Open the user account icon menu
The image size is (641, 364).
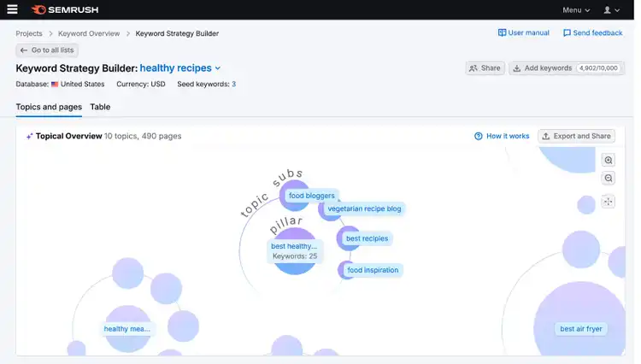pyautogui.click(x=612, y=9)
